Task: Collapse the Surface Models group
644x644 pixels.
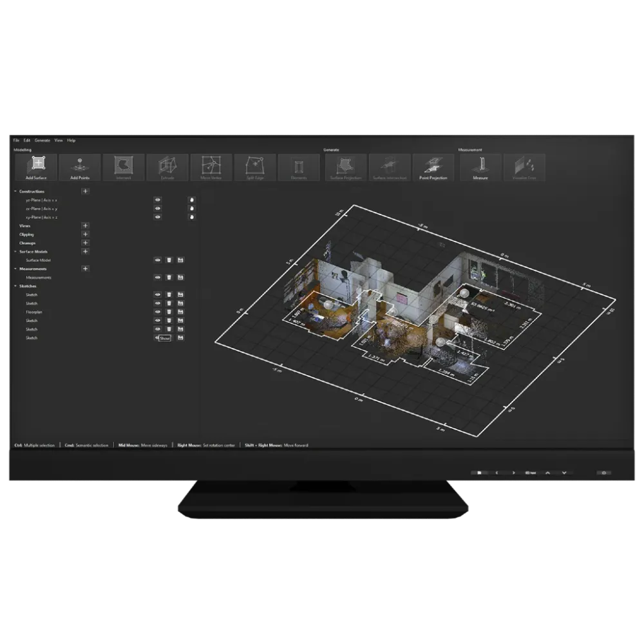Action: coord(15,251)
